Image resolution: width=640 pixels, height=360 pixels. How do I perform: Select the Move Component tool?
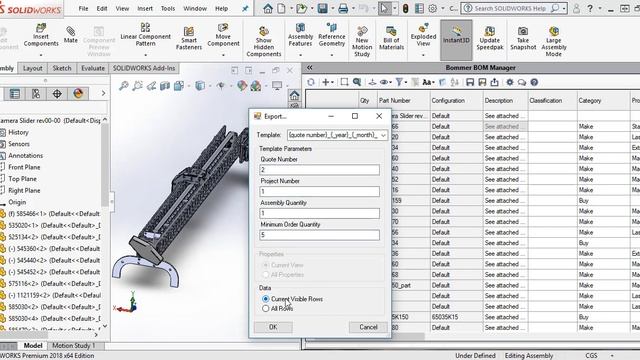click(223, 35)
